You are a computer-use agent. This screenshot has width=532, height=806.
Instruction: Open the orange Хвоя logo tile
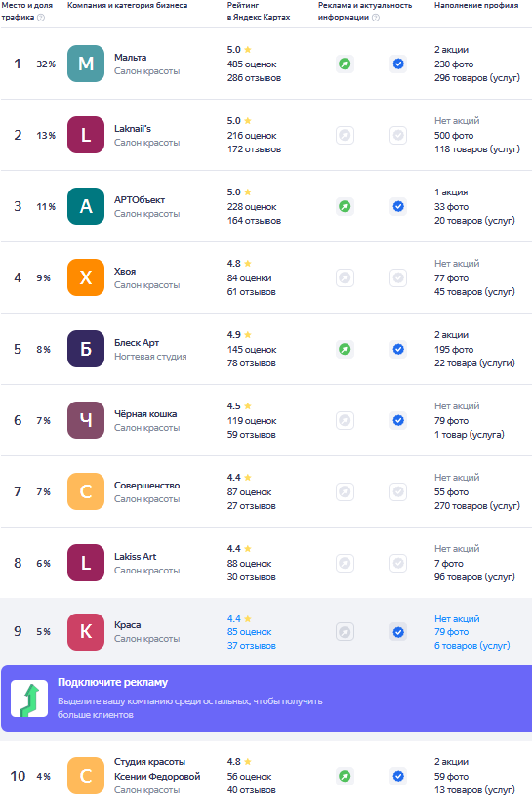tap(86, 277)
